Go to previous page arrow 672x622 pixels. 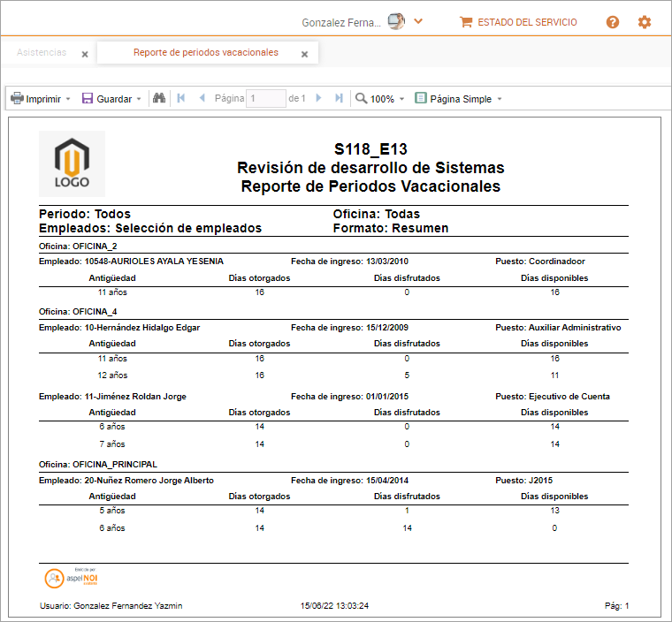[x=202, y=99]
